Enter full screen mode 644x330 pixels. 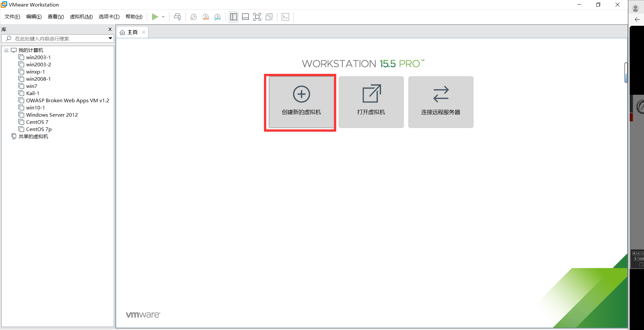coord(257,17)
